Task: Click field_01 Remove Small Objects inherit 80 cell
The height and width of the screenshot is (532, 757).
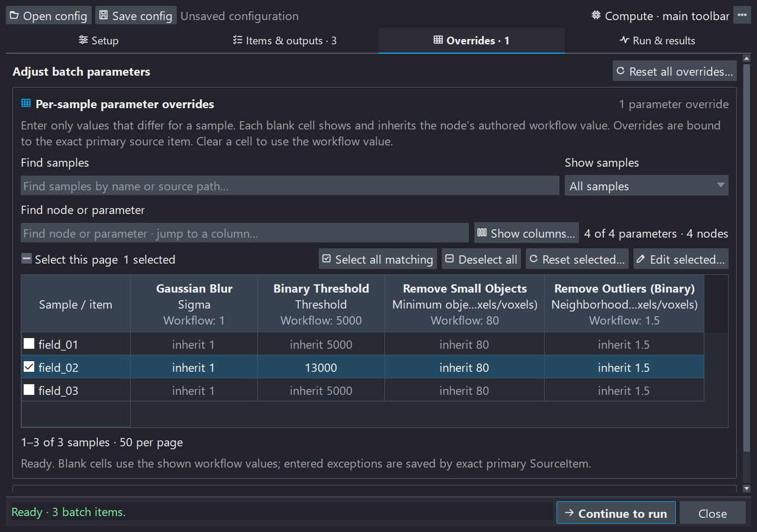Action: coord(465,344)
